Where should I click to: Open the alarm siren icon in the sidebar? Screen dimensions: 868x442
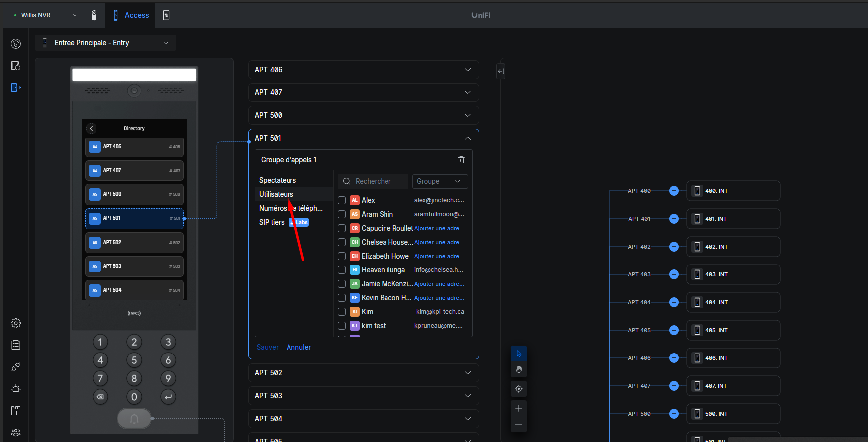[16, 389]
